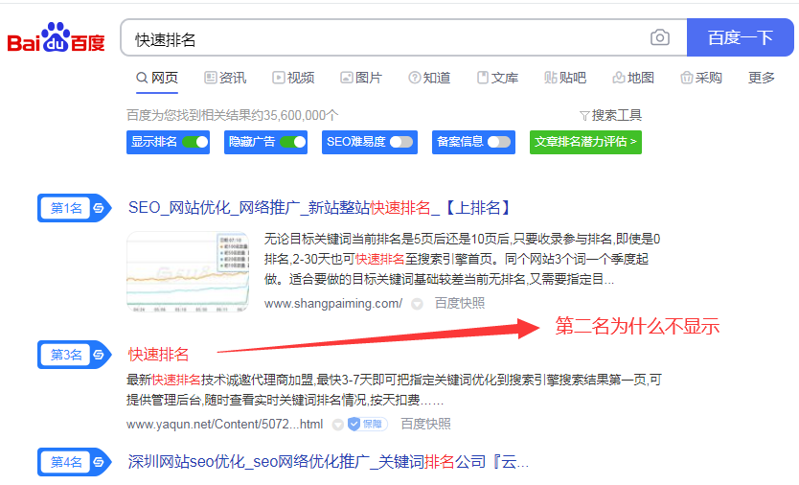Open the chart thumbnail of first result

point(188,272)
